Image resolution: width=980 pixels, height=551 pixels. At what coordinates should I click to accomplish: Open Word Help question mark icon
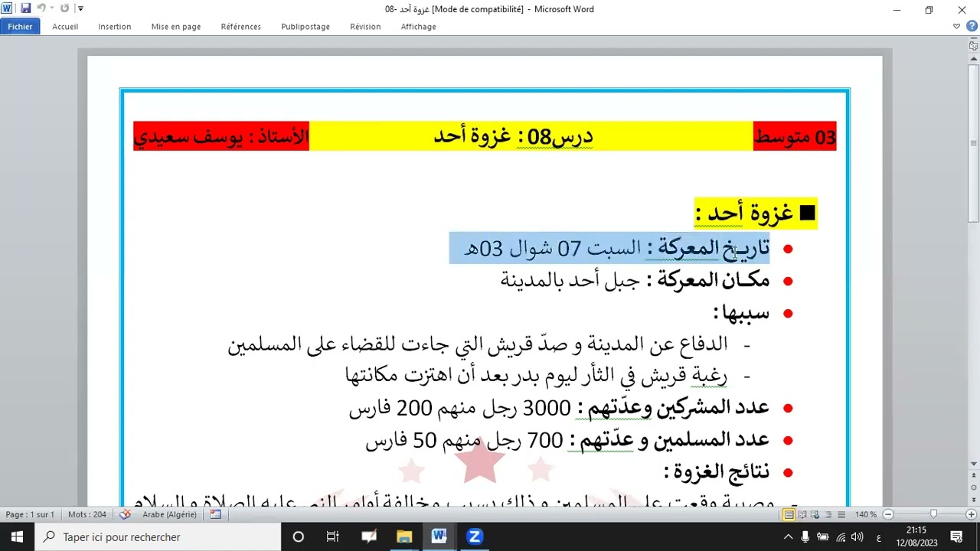click(x=972, y=26)
